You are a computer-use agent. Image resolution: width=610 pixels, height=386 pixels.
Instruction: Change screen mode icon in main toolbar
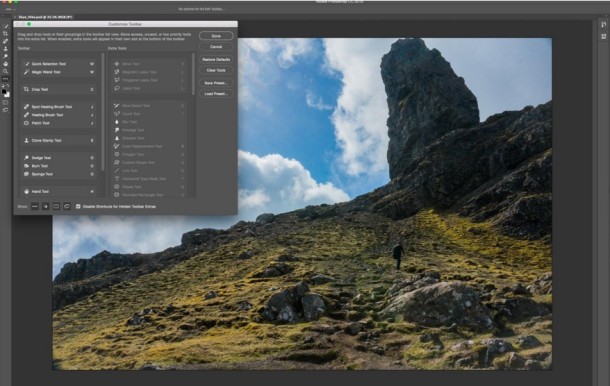pyautogui.click(x=5, y=110)
